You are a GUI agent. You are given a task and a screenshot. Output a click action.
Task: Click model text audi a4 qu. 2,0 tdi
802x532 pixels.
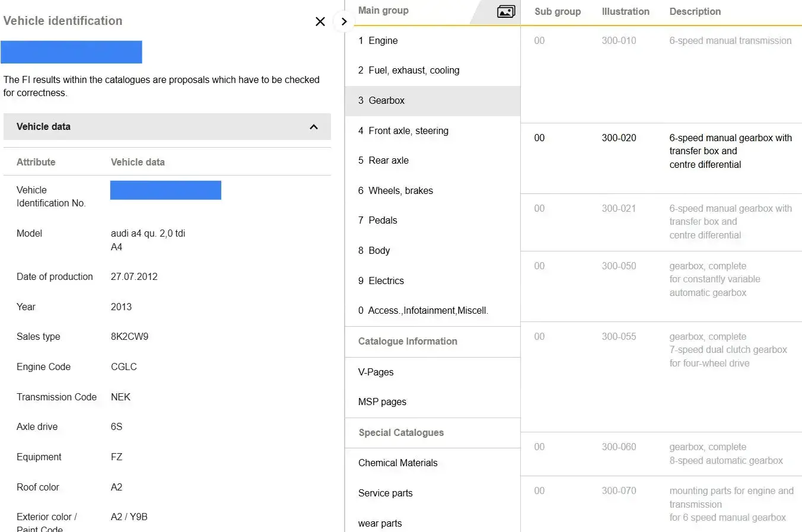(x=148, y=234)
